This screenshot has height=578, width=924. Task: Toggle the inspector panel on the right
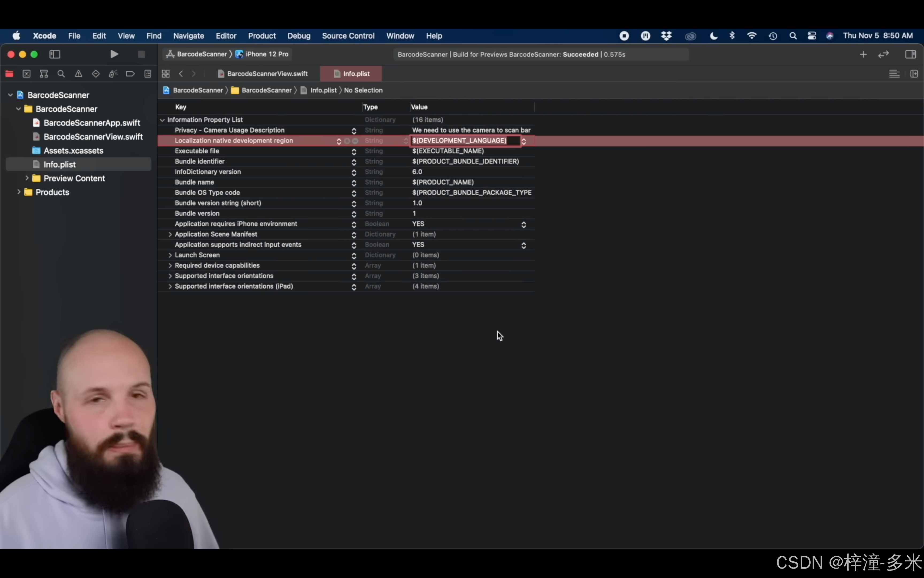tap(910, 54)
